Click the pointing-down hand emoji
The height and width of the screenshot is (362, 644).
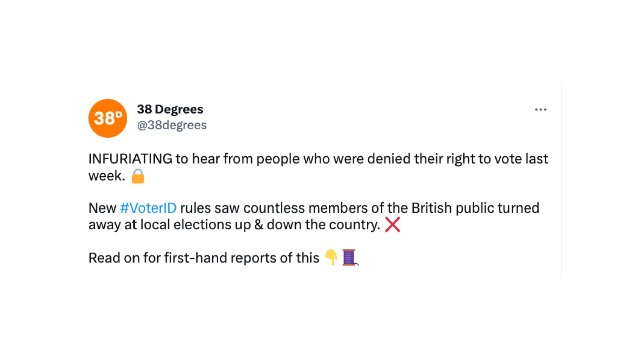point(331,257)
